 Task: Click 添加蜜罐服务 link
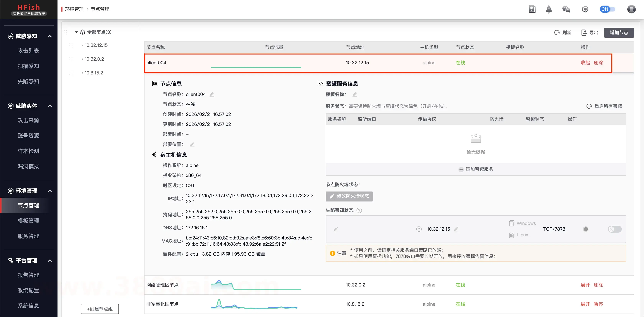pyautogui.click(x=476, y=169)
